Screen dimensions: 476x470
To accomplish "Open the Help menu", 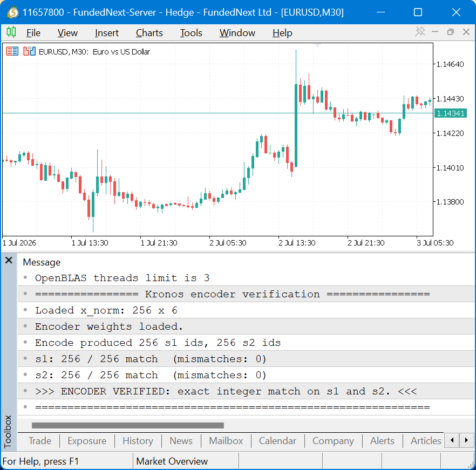I will tap(282, 33).
